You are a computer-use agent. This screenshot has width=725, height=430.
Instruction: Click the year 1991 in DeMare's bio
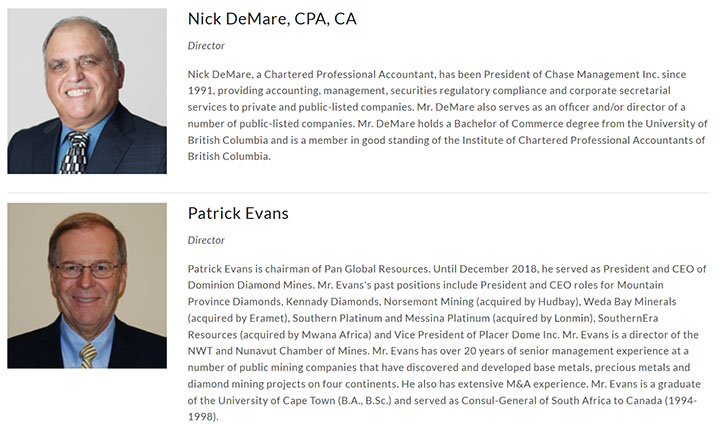(199, 91)
